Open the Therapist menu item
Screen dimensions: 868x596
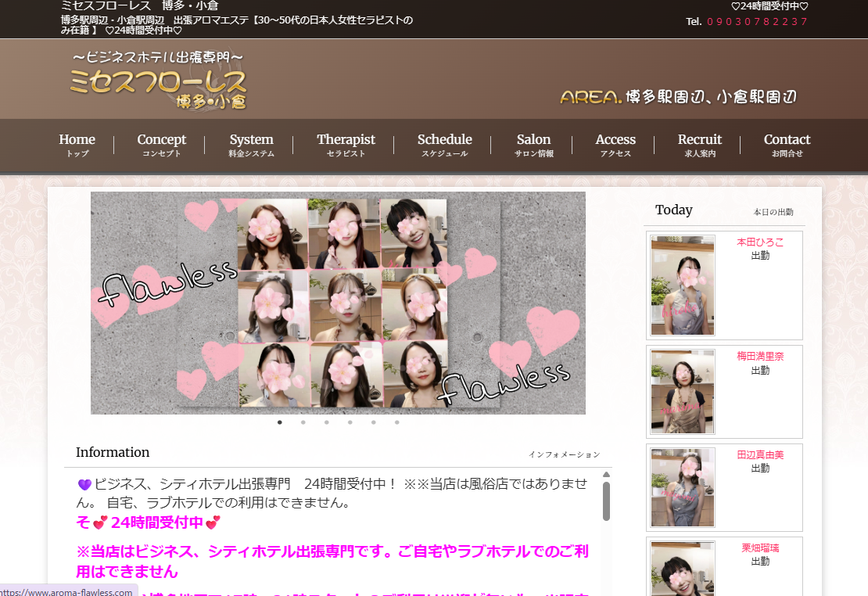(x=346, y=145)
